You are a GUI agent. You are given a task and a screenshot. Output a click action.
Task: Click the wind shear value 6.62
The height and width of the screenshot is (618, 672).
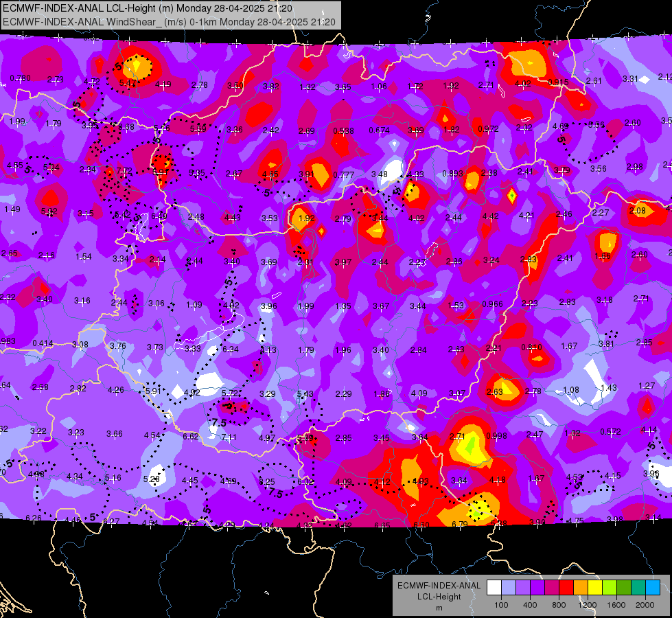(191, 437)
